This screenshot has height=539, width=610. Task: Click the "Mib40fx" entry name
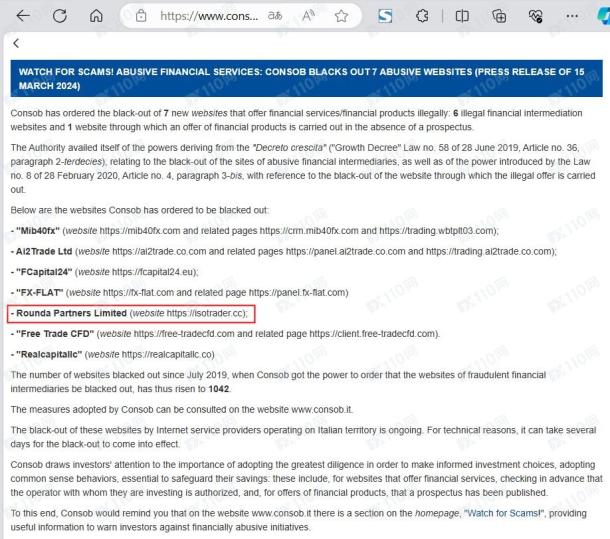pyautogui.click(x=38, y=231)
